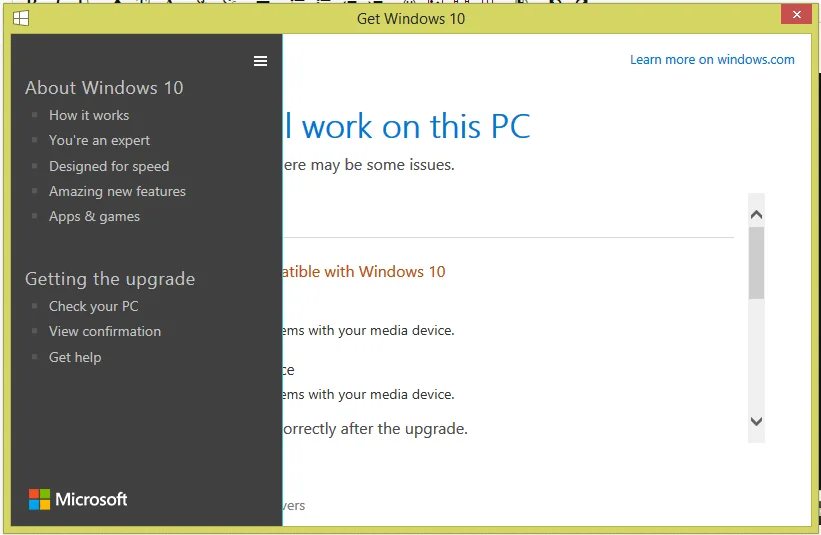821x535 pixels.
Task: Open 'Amazing new features' menu entry
Action: coord(117,191)
